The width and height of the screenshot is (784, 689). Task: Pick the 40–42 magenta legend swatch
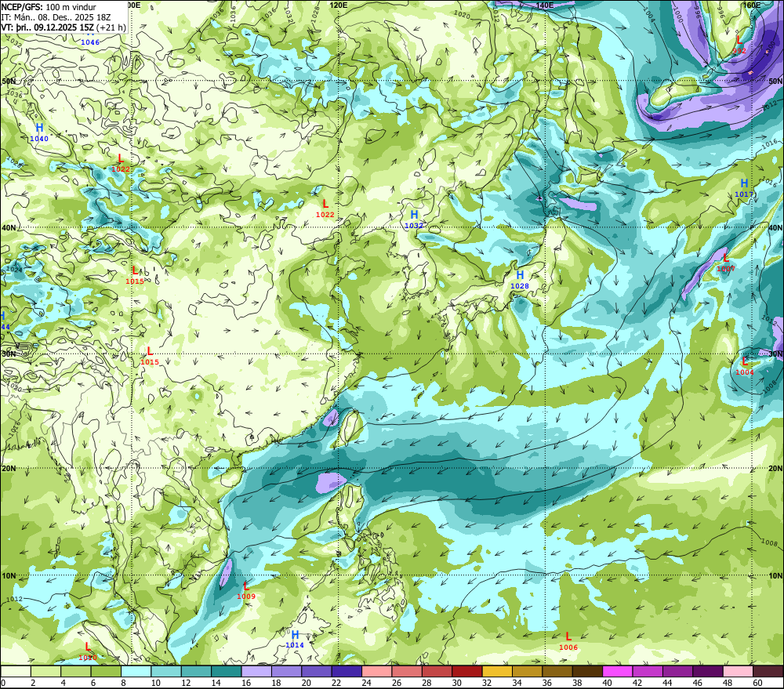[x=617, y=671]
